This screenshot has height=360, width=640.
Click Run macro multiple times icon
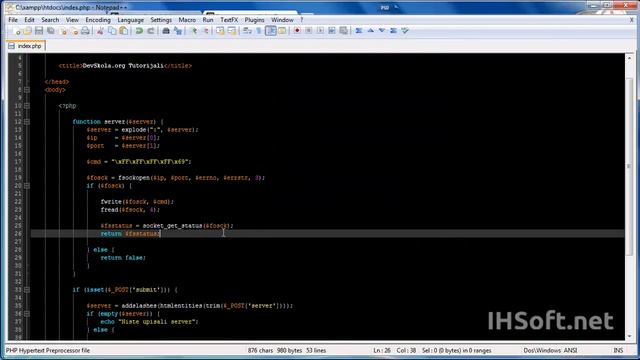coord(332,31)
